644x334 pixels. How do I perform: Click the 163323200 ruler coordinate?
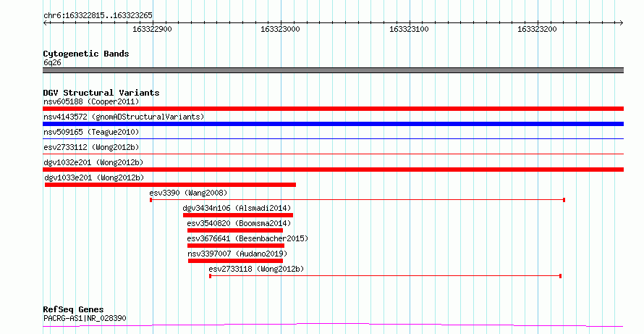coord(537,29)
